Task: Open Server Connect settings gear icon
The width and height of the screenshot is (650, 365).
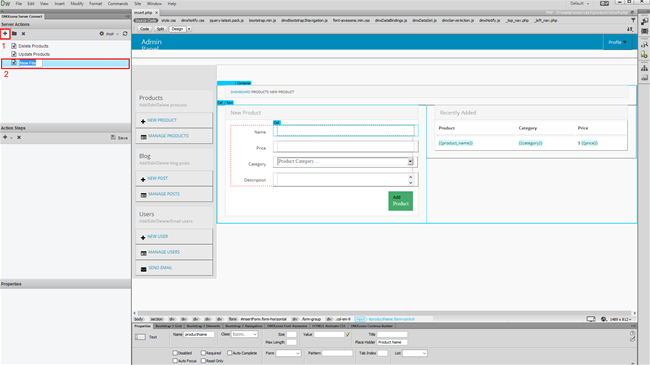Action: pos(102,34)
